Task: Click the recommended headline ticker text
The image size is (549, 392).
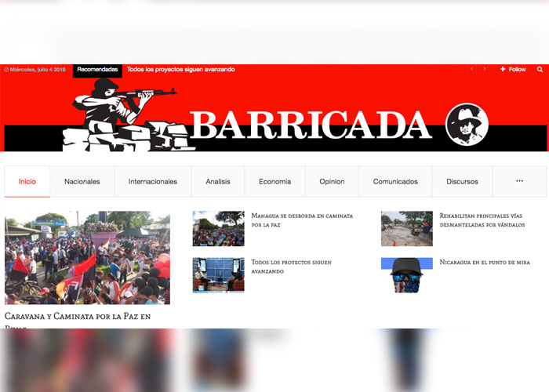Action: (x=180, y=70)
